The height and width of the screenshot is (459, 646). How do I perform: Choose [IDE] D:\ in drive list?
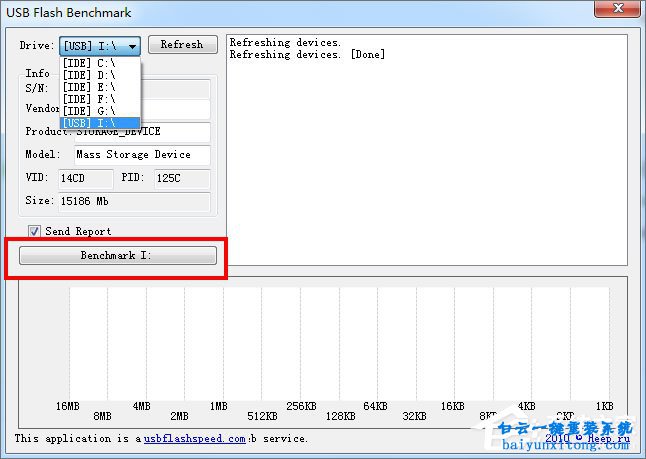click(92, 75)
